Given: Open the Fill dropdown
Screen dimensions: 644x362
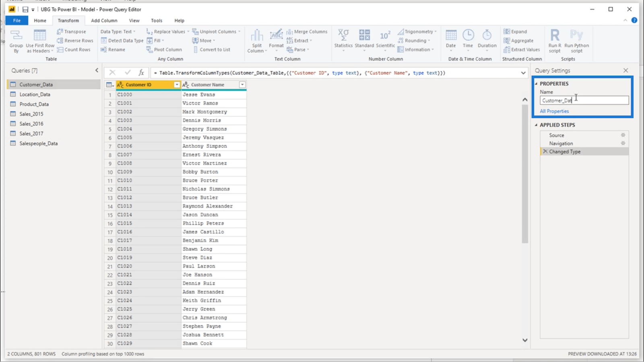Looking at the screenshot, I should (155, 41).
